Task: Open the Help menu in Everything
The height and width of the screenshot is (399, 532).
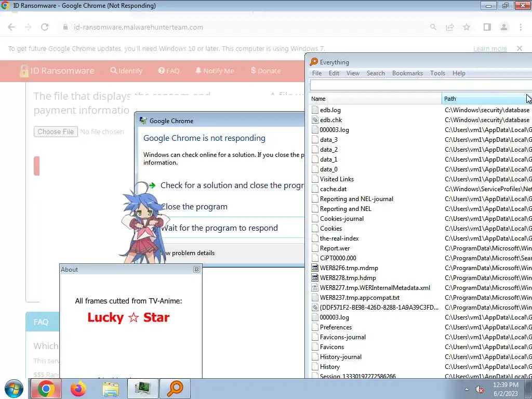Action: pos(459,73)
